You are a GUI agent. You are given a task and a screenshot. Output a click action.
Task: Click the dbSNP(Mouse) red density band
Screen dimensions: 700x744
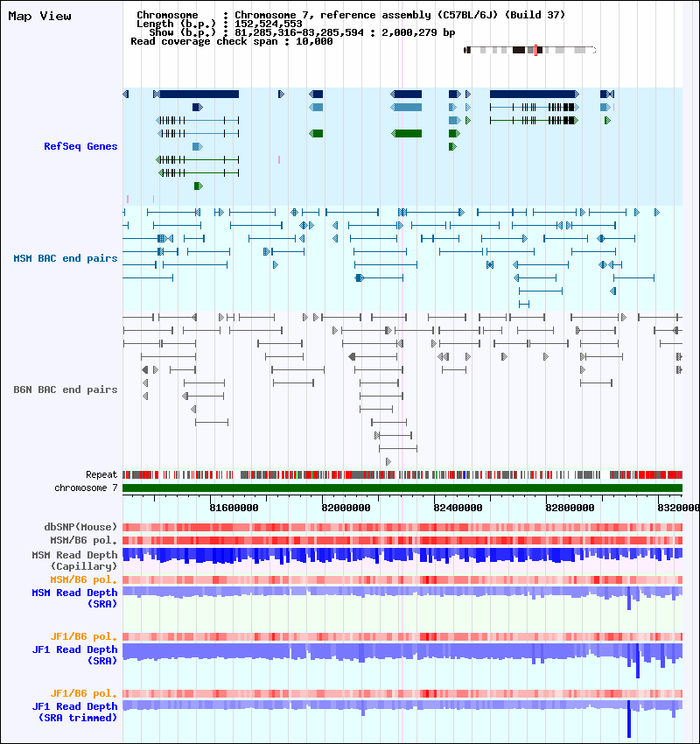coord(402,527)
